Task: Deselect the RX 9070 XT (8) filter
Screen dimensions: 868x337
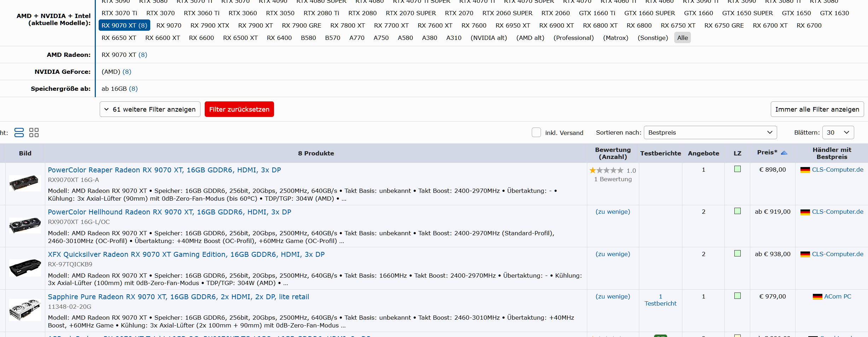Action: click(x=124, y=25)
